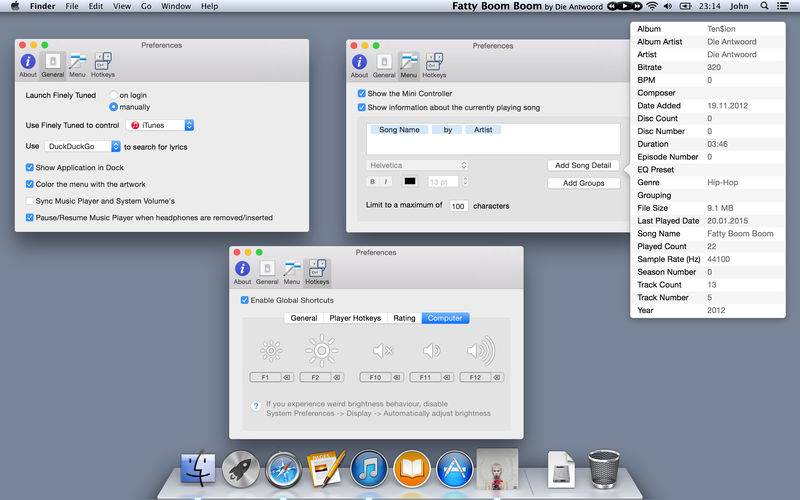800x500 pixels.
Task: Click About icon in Menu preferences window
Action: pyautogui.click(x=359, y=66)
